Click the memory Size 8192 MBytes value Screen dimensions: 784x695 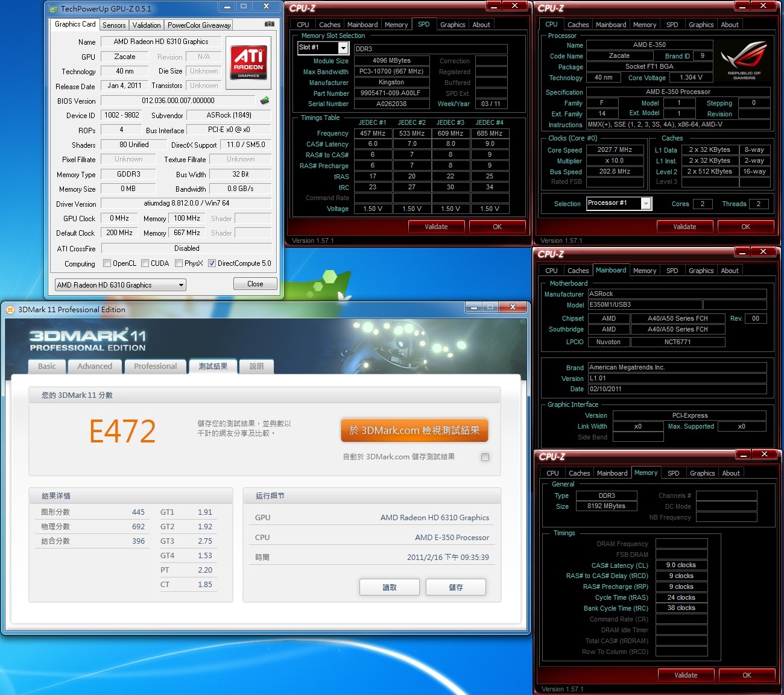[x=606, y=506]
